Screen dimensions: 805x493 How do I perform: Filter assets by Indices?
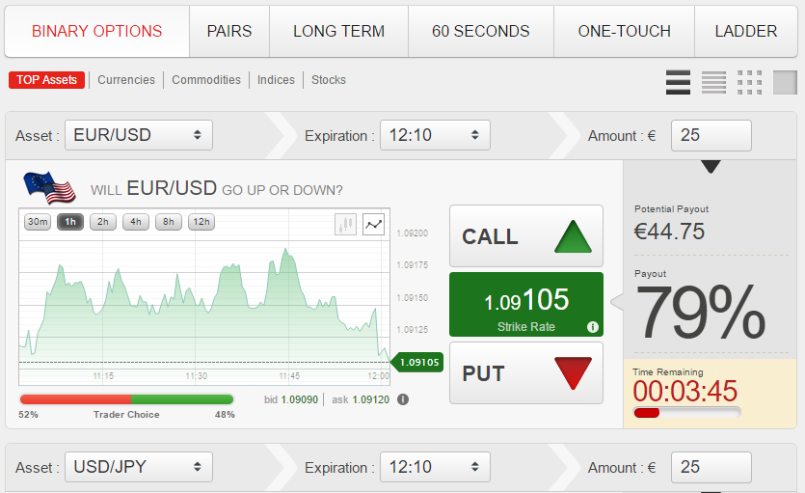(x=276, y=80)
